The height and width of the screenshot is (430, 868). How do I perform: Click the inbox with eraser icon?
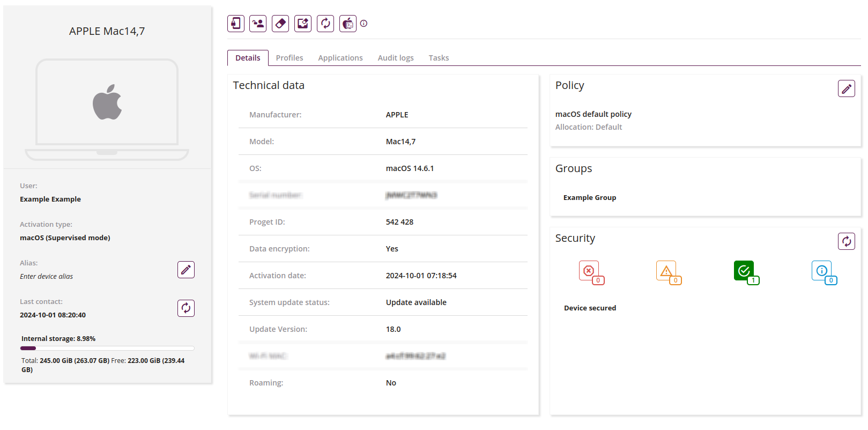(303, 24)
